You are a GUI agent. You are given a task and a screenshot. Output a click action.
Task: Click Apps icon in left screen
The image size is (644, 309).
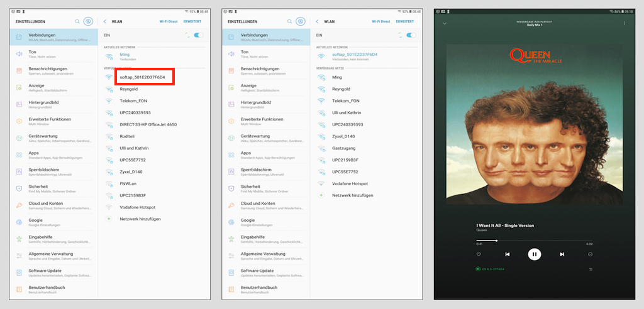pos(19,154)
